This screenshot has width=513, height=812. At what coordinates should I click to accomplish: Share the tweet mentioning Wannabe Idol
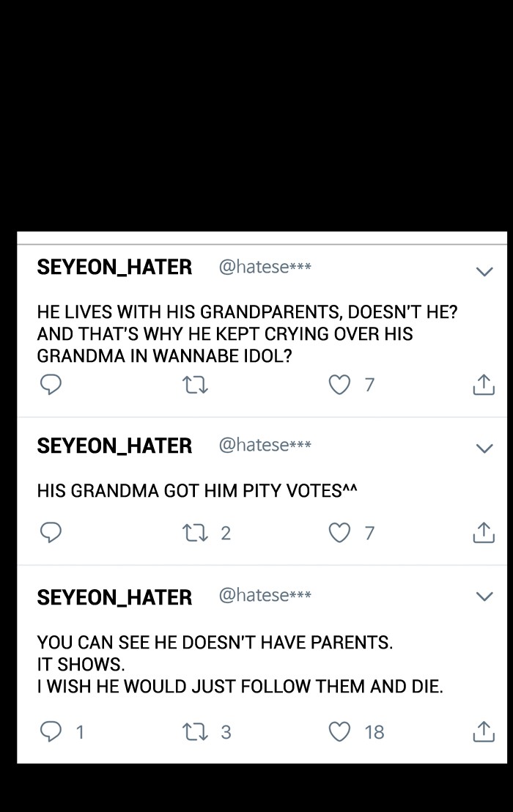484,384
